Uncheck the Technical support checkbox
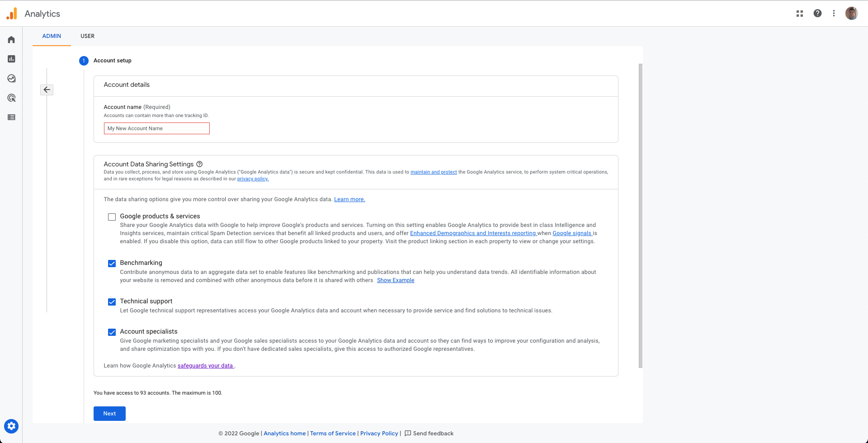The height and width of the screenshot is (443, 868). 112,302
